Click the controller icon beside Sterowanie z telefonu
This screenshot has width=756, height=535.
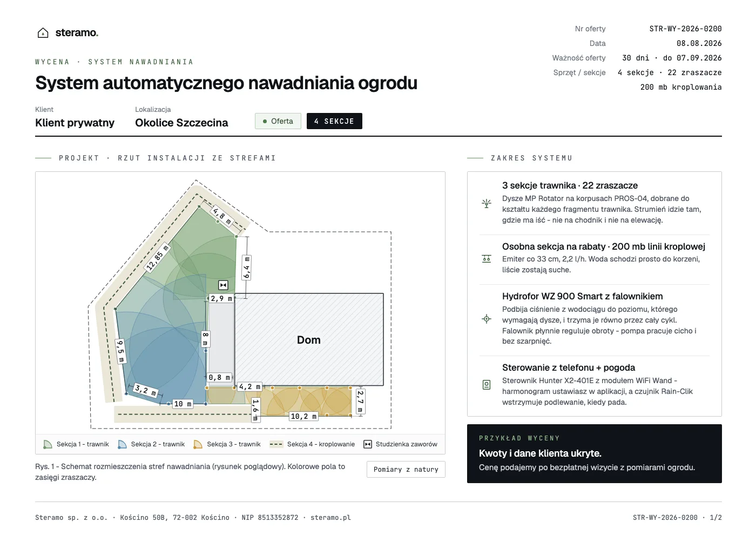pos(487,385)
